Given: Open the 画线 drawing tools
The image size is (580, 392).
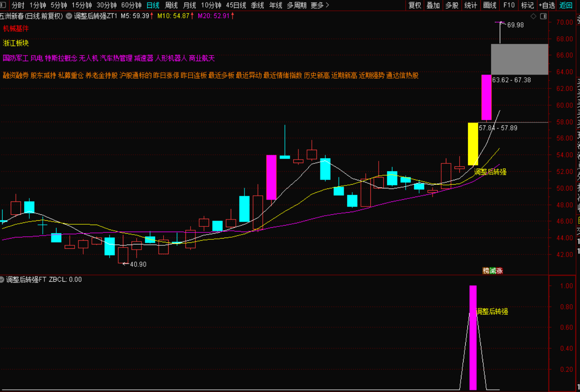Looking at the screenshot, I should pyautogui.click(x=489, y=5).
